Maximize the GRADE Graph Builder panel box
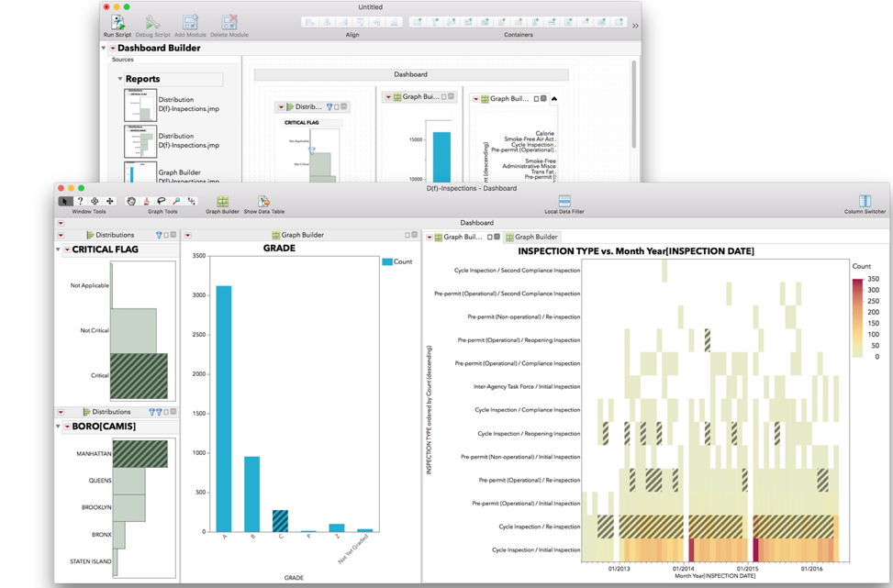Image resolution: width=893 pixels, height=588 pixels. click(x=407, y=235)
